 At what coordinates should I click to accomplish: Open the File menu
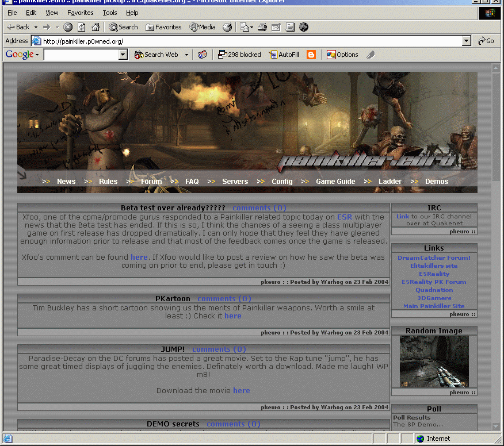click(x=12, y=13)
